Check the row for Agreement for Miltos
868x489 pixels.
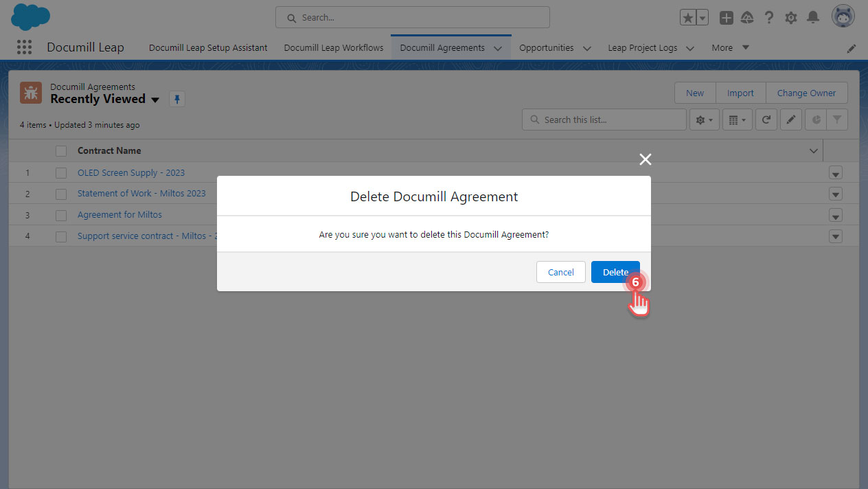[x=60, y=215]
